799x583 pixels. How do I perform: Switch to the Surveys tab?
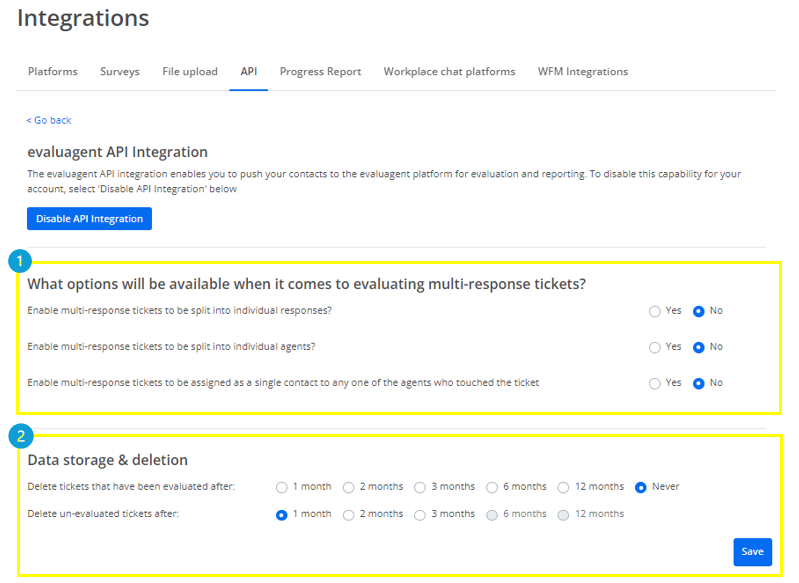click(x=120, y=72)
